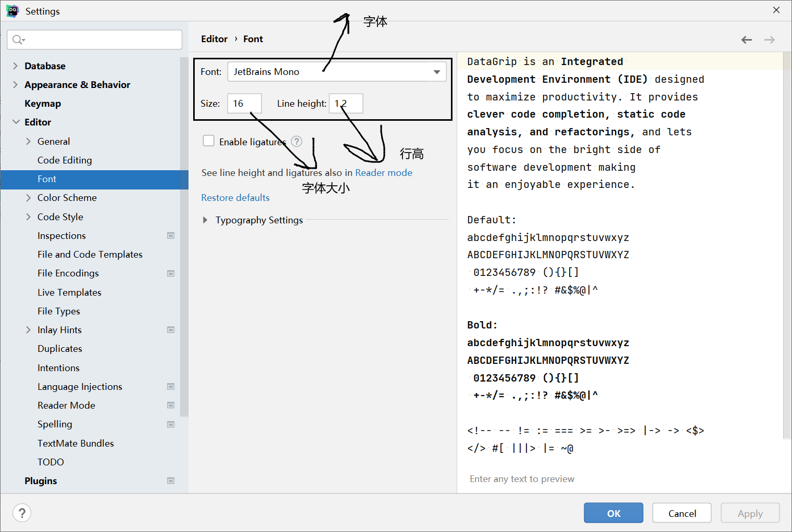Close the Settings dialog window
The height and width of the screenshot is (532, 792).
(776, 10)
